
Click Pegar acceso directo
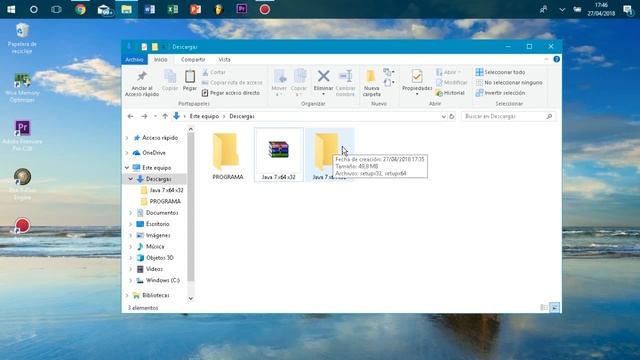click(x=231, y=93)
